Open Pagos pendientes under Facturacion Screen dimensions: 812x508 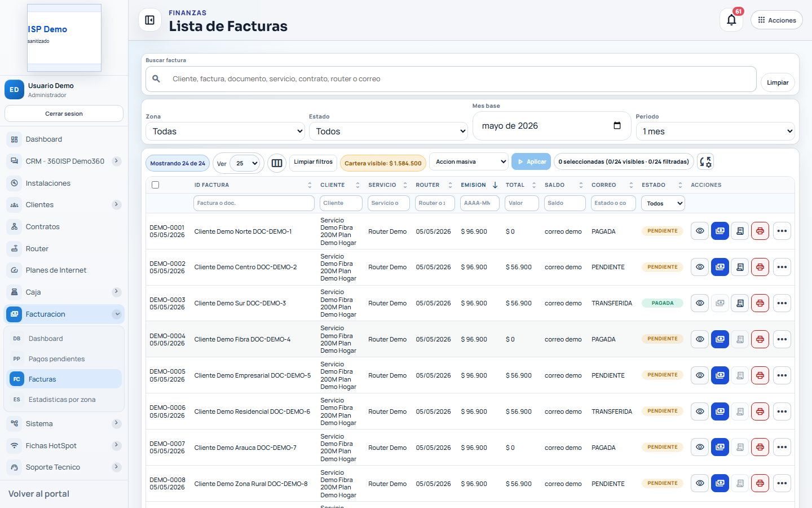(65, 359)
